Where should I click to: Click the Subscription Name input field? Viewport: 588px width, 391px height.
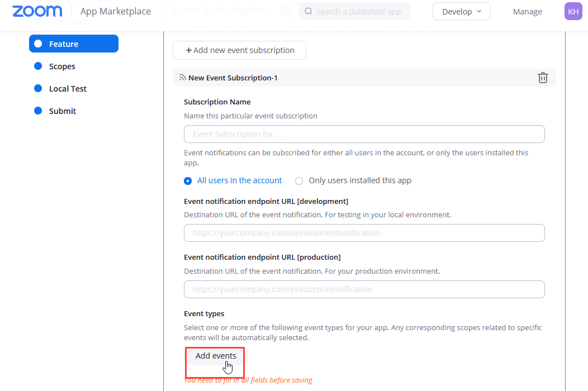tap(364, 134)
